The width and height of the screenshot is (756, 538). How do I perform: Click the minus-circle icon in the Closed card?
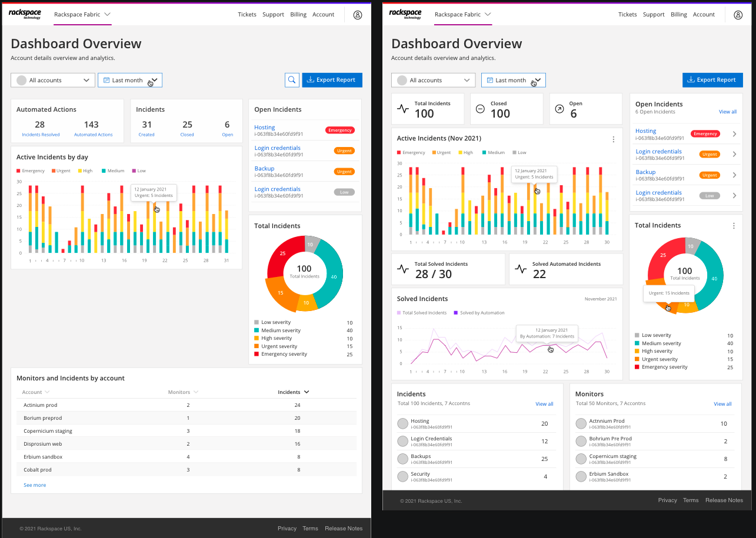point(480,109)
